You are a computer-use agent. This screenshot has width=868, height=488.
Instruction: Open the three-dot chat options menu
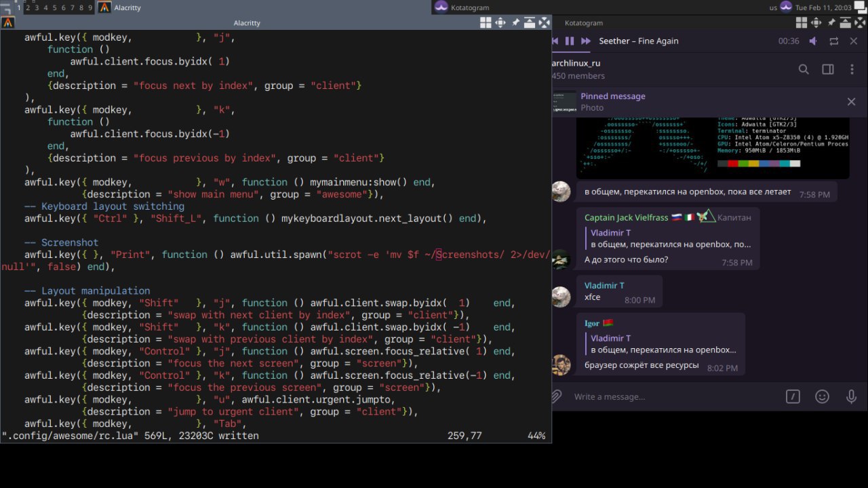[852, 69]
